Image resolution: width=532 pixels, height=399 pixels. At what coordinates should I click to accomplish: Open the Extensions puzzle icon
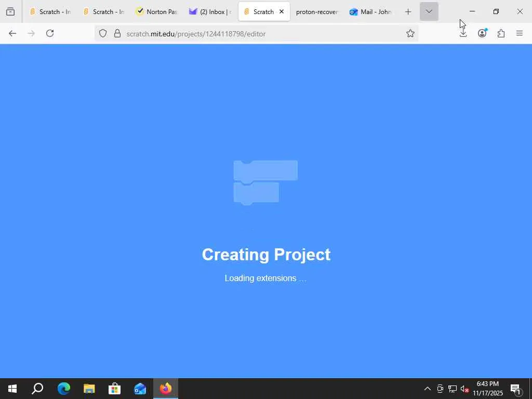tap(501, 33)
